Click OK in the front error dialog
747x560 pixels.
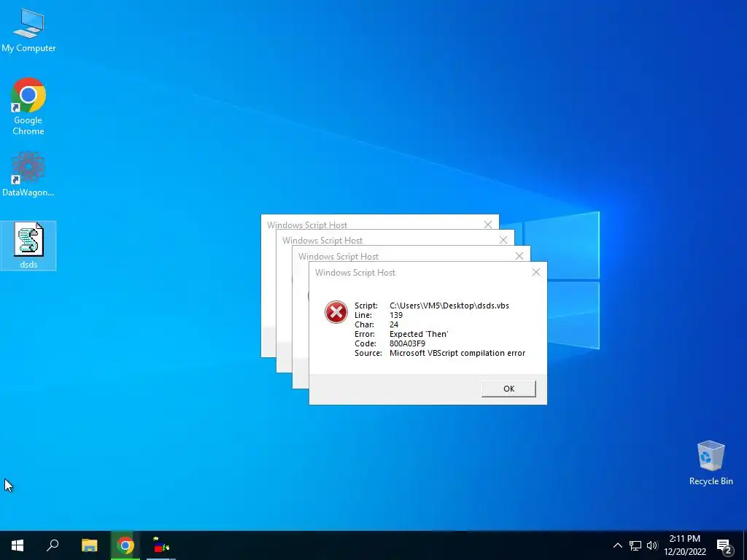(x=508, y=389)
